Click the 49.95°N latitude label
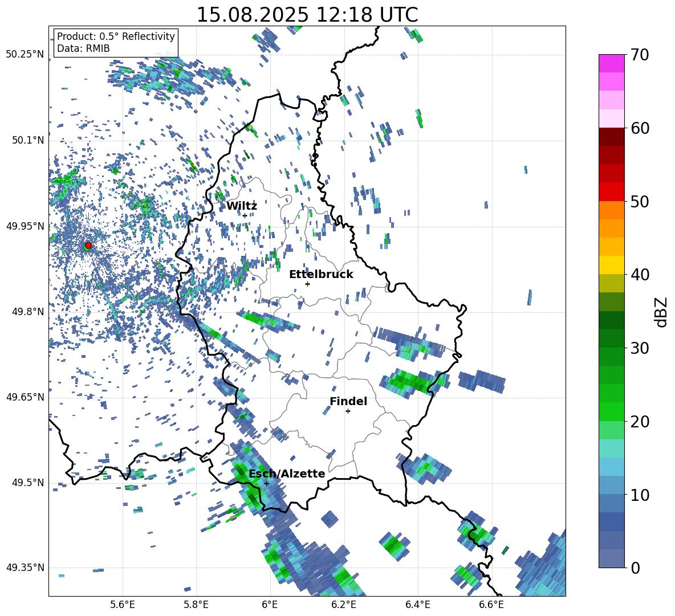The height and width of the screenshot is (616, 675). [25, 226]
